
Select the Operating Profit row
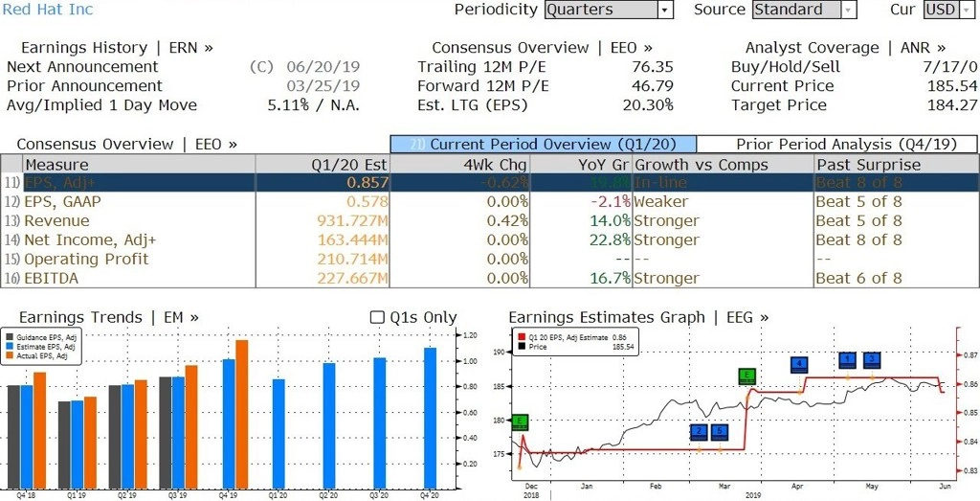tap(489, 259)
